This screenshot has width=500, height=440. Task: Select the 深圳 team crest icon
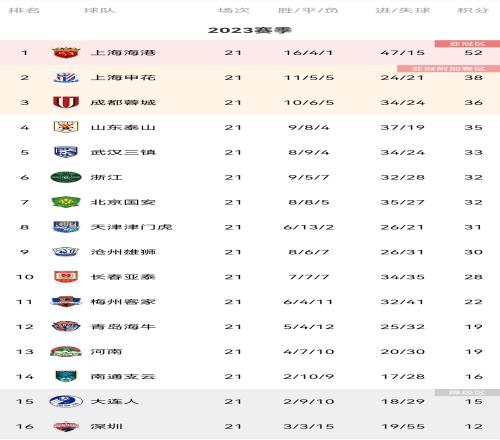coord(66,426)
